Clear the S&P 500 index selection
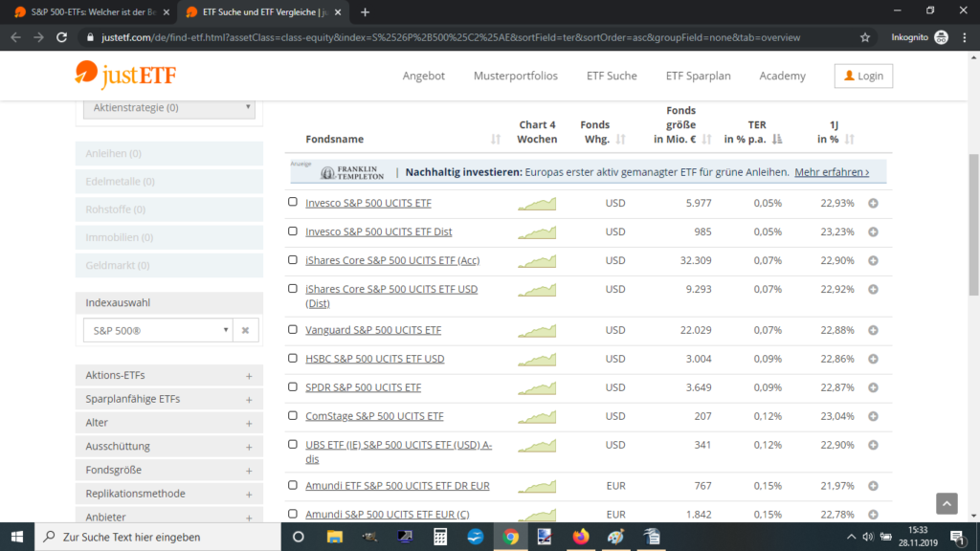980x551 pixels. 245,330
